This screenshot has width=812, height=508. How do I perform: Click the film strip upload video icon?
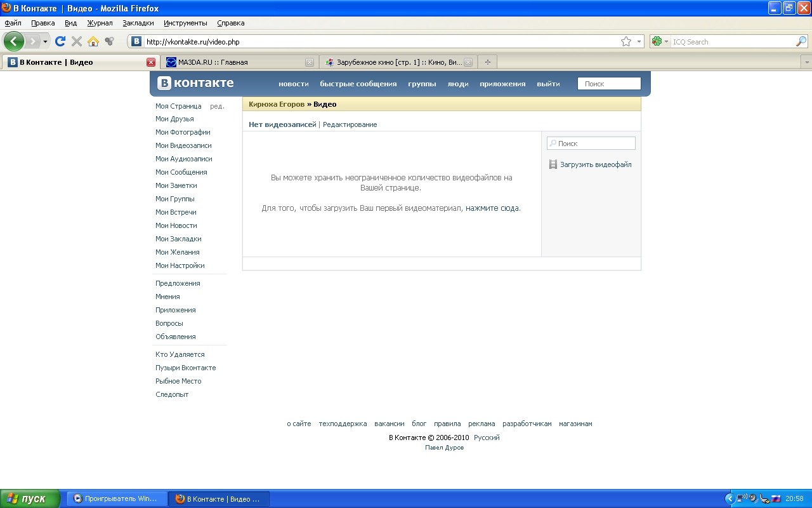[553, 164]
